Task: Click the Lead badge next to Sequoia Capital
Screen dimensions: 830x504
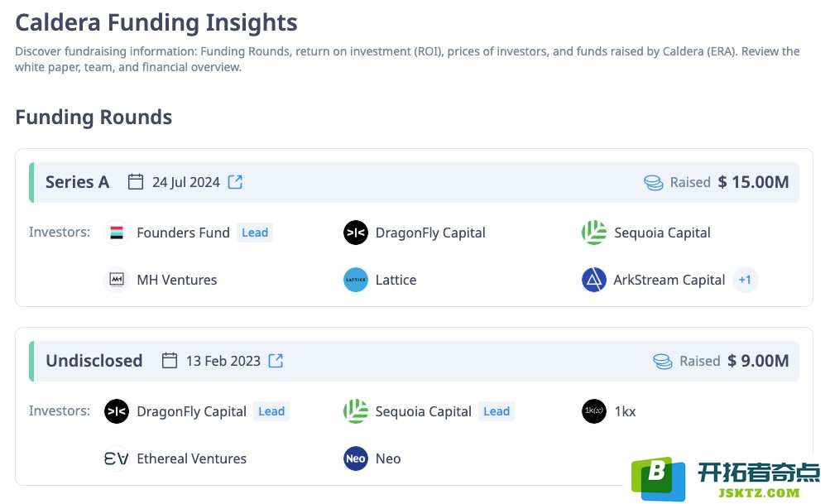Action: click(497, 411)
